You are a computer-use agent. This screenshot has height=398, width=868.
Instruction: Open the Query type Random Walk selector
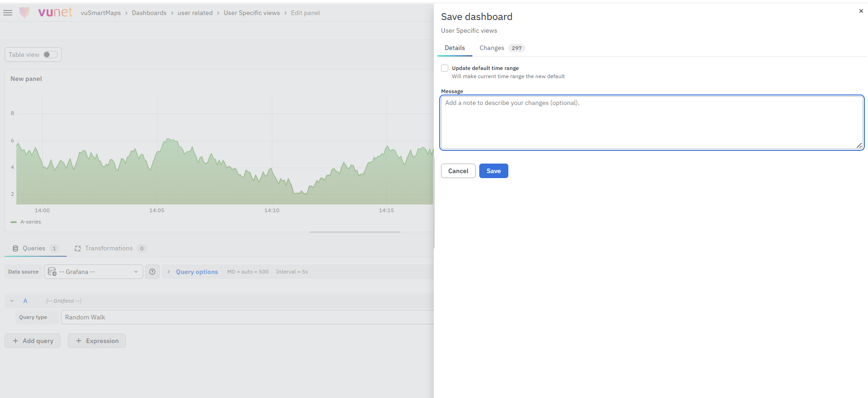tap(247, 317)
